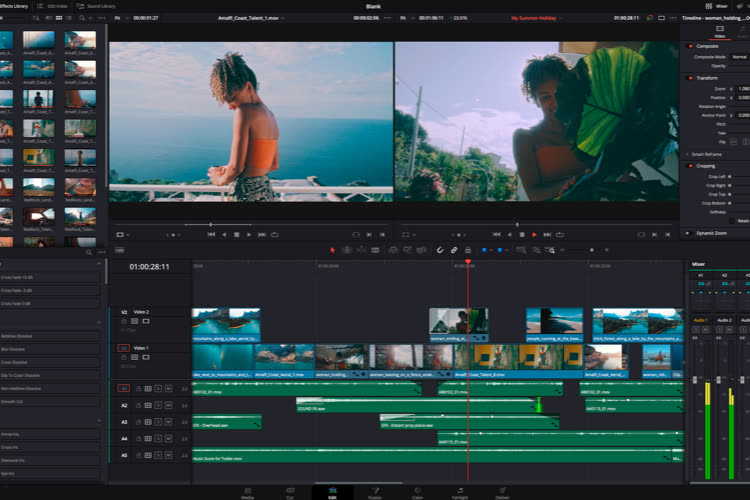Toggle loop playback in timeline viewer
The height and width of the screenshot is (500, 750).
pos(560,234)
